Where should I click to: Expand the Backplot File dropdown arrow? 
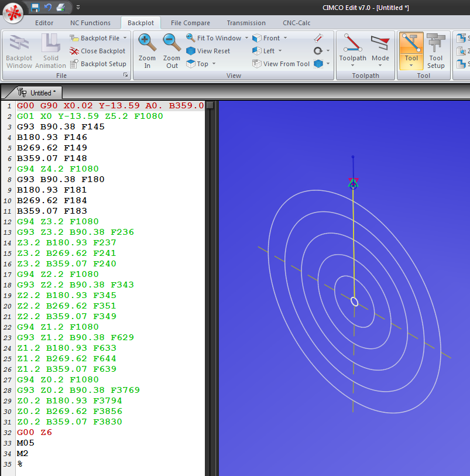(125, 38)
